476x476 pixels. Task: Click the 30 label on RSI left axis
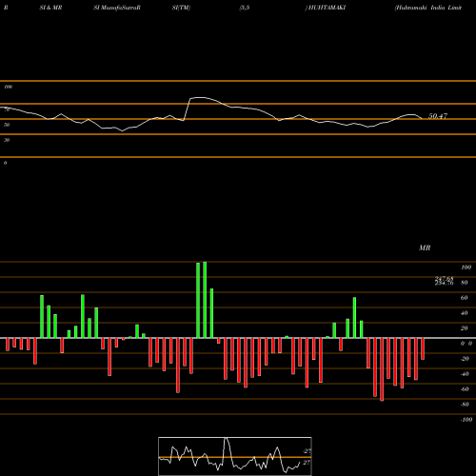(x=7, y=140)
